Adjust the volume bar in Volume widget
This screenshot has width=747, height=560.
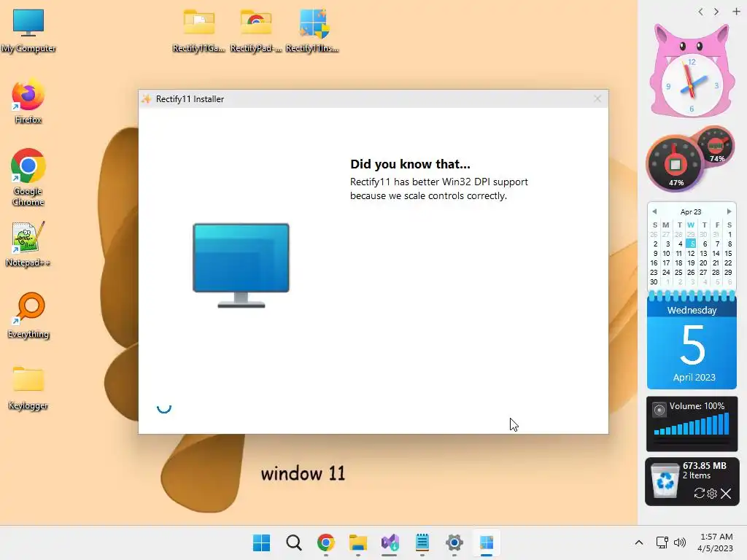(x=692, y=424)
